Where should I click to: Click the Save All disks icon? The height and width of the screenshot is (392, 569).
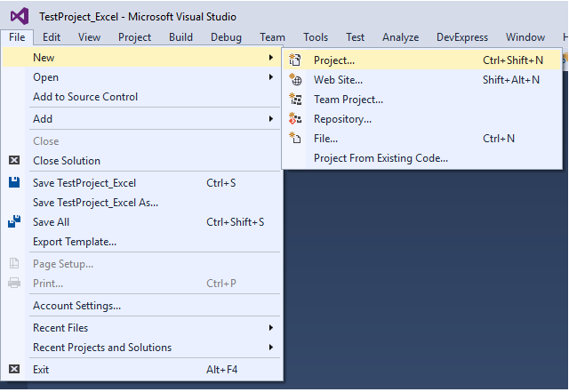coord(14,222)
